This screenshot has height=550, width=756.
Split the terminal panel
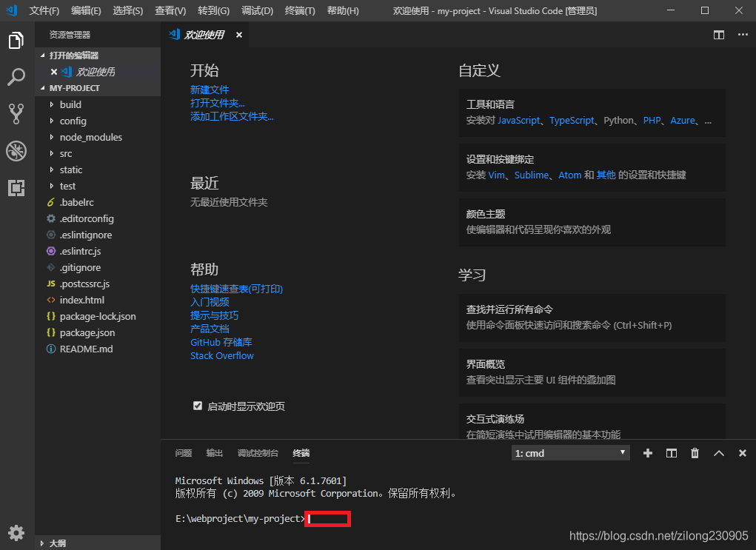671,452
